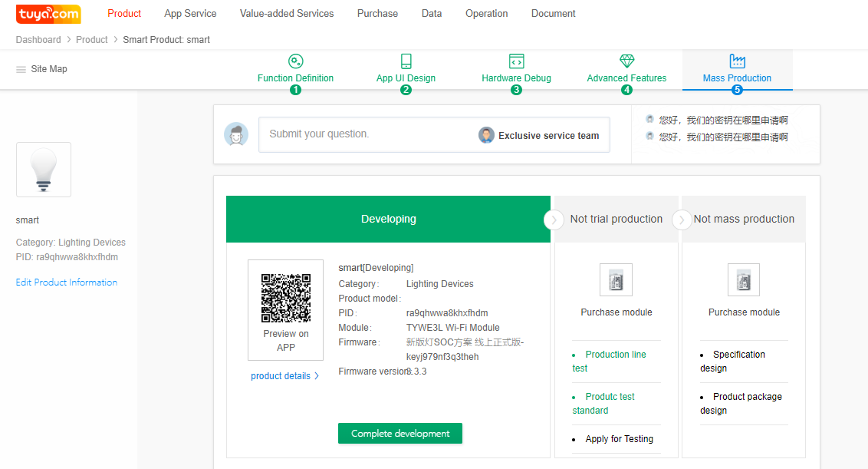Open the App Service menu

[190, 13]
